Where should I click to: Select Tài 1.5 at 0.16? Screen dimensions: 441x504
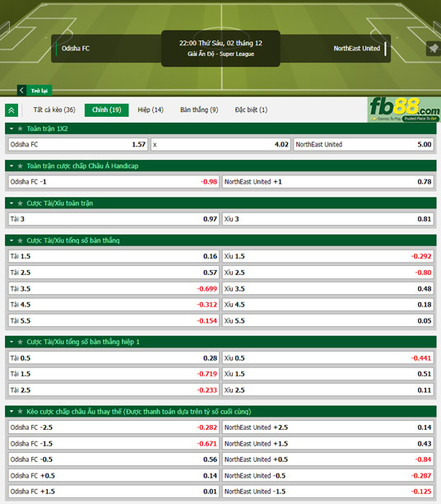[114, 256]
